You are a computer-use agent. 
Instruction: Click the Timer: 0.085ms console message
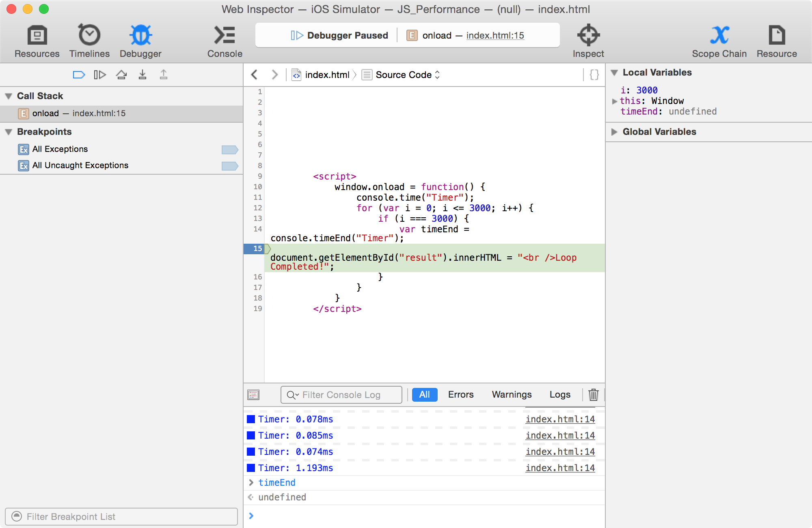tap(296, 435)
